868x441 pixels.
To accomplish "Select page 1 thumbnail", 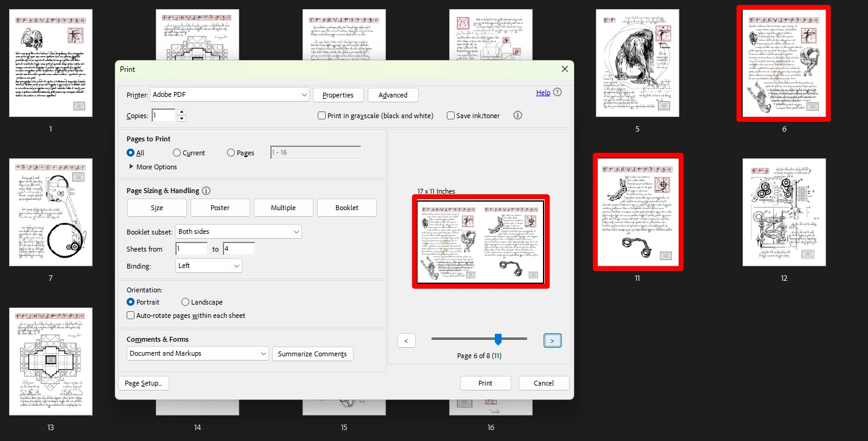I will [x=51, y=63].
